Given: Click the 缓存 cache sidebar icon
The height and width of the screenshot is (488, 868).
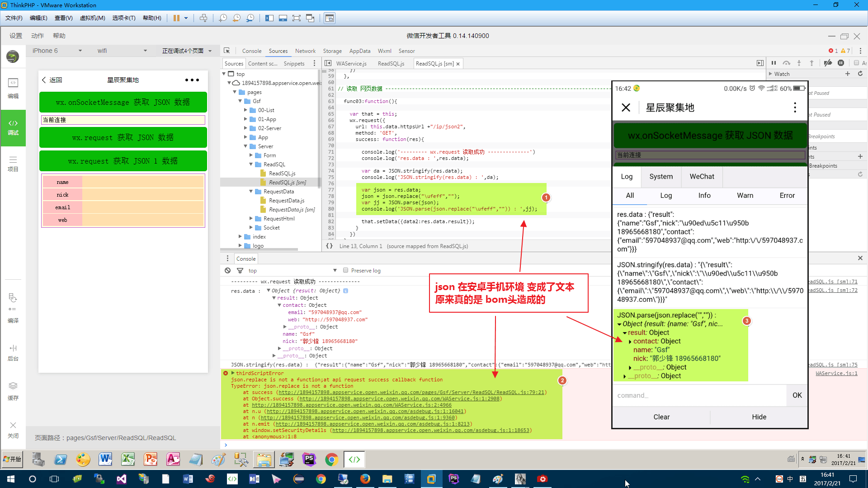Looking at the screenshot, I should [13, 391].
